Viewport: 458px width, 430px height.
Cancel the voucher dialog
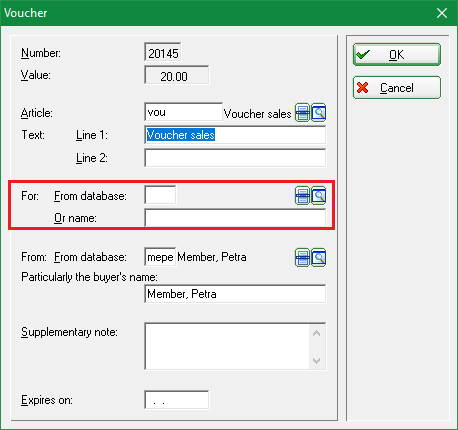[x=397, y=88]
